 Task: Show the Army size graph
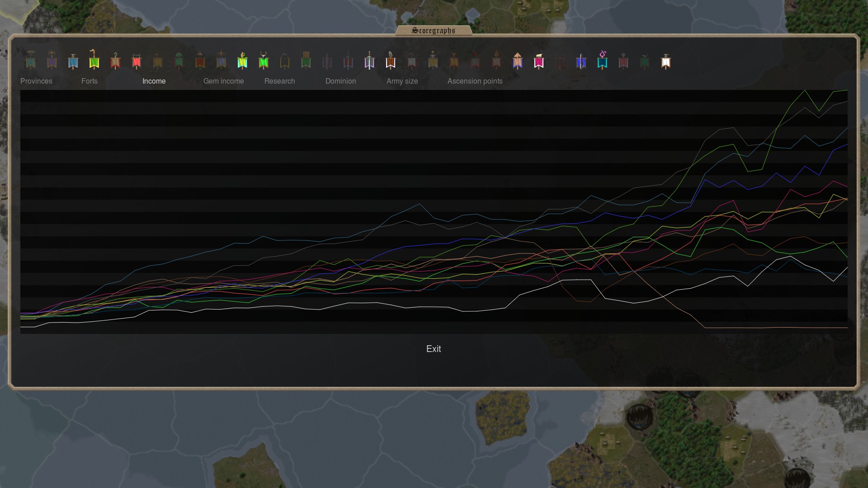(x=402, y=81)
